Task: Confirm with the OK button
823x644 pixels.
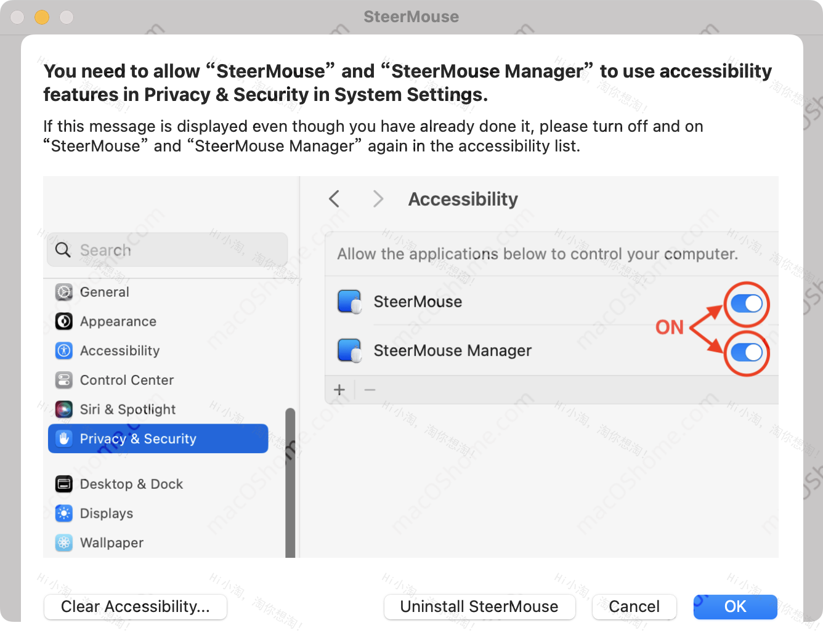Action: click(735, 607)
